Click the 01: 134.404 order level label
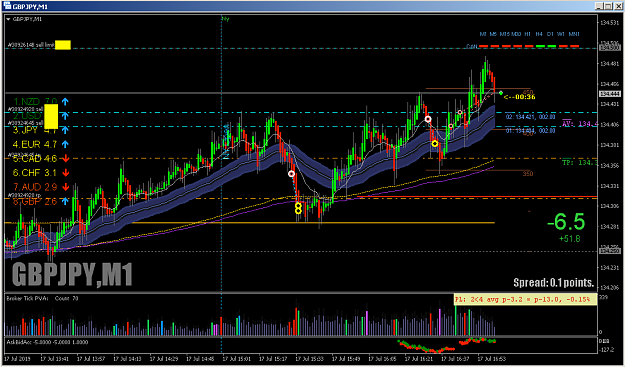The height and width of the screenshot is (367, 625). click(530, 130)
